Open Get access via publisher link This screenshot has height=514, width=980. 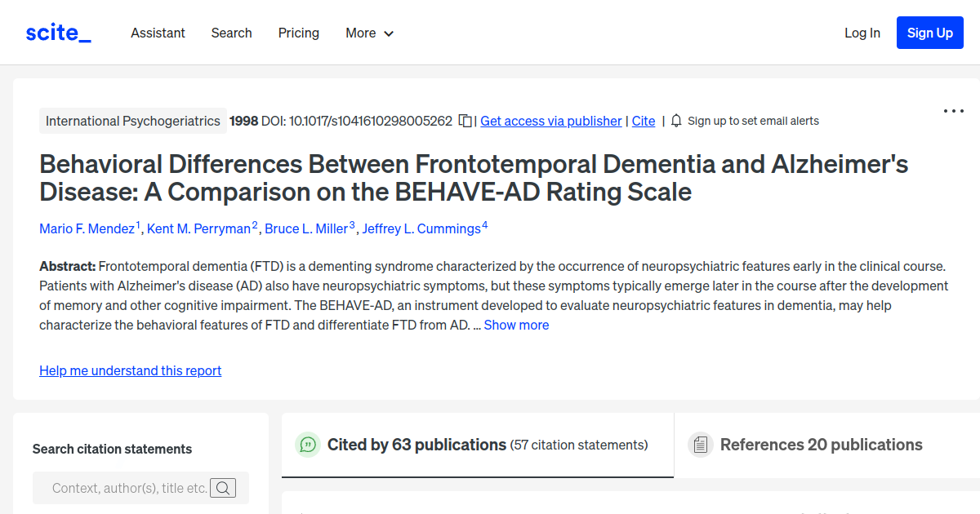coord(550,121)
